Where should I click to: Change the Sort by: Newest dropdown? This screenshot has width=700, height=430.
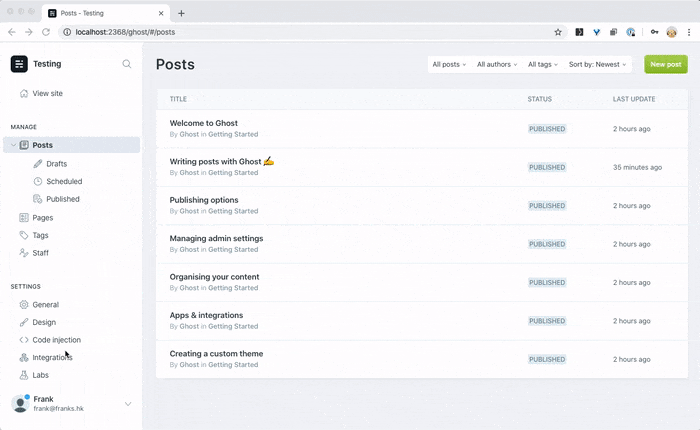point(598,64)
